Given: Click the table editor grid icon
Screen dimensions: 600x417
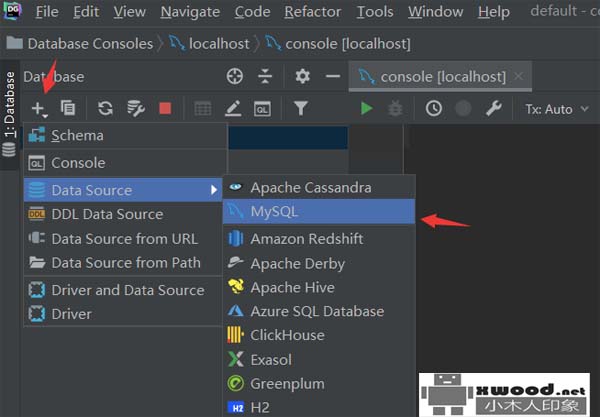Looking at the screenshot, I should coord(203,109).
